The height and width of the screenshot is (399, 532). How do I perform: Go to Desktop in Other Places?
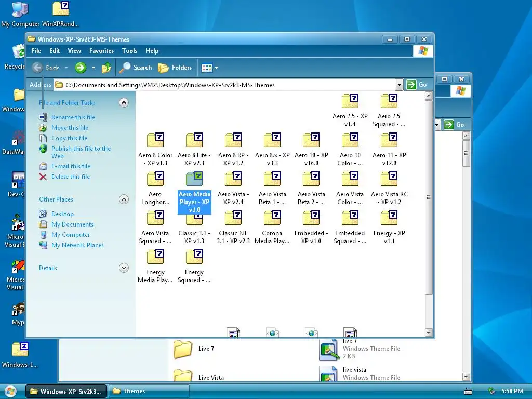click(62, 214)
